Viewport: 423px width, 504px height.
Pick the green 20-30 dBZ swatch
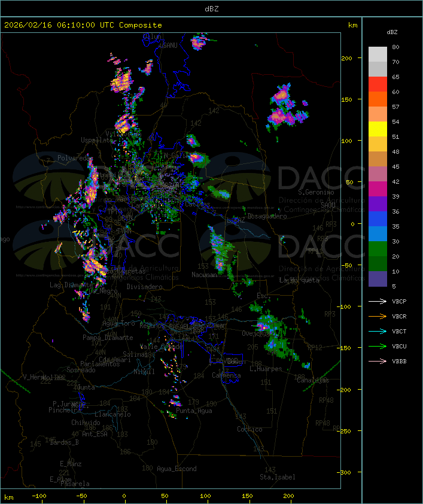[378, 249]
